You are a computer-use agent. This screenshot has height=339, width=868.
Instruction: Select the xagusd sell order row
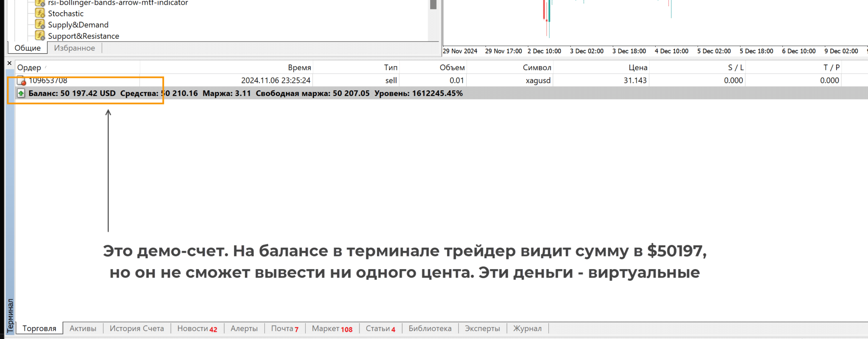[x=424, y=80]
